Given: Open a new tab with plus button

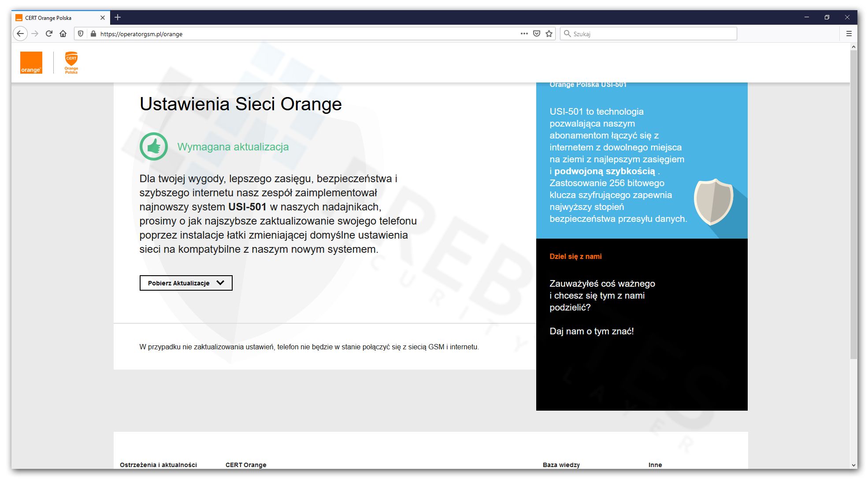Looking at the screenshot, I should point(118,17).
